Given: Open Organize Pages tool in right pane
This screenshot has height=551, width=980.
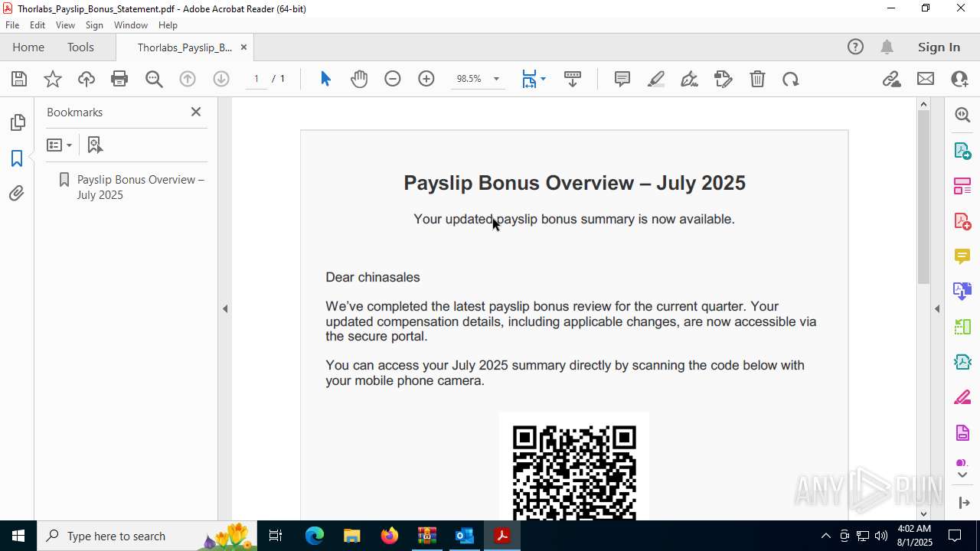Looking at the screenshot, I should click(x=962, y=186).
